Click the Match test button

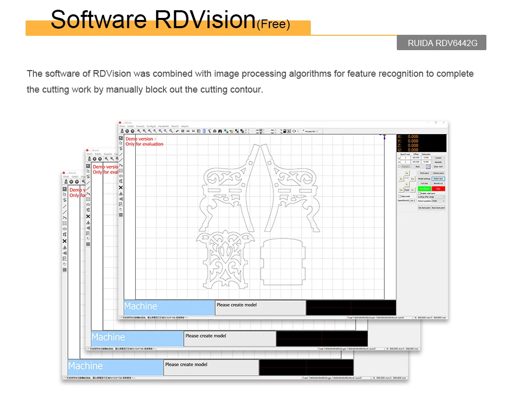tap(438, 179)
